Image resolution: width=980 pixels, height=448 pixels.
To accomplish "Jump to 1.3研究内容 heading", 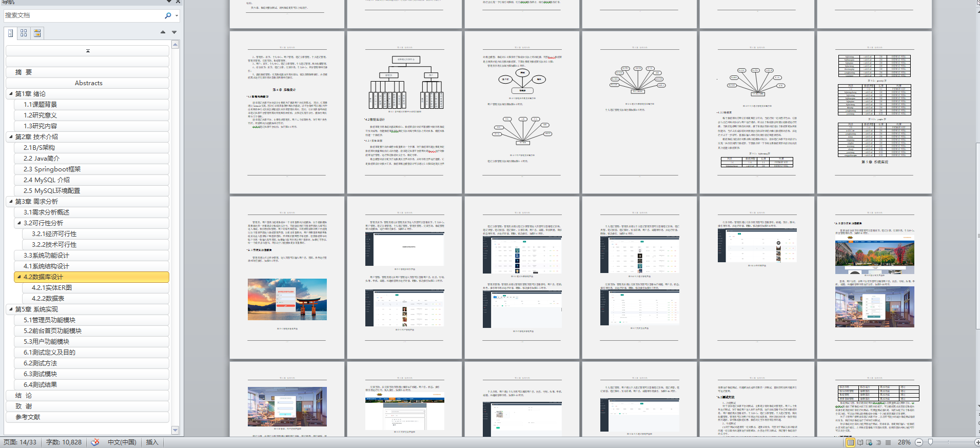I will (91, 126).
